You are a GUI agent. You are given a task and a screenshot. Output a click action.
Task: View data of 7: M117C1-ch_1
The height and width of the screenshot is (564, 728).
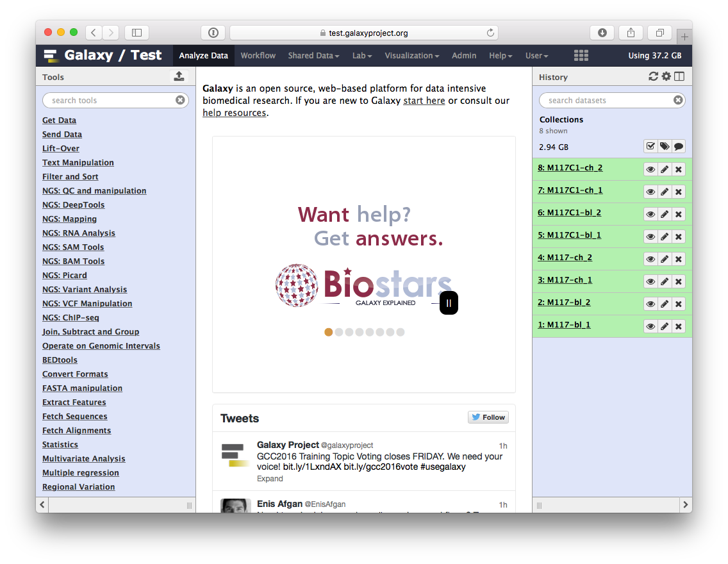(651, 192)
